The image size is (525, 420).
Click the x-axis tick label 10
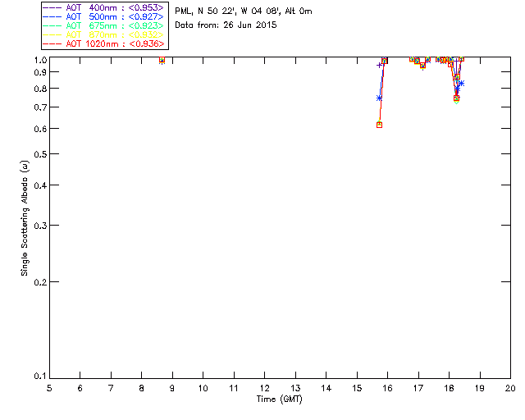203,388
